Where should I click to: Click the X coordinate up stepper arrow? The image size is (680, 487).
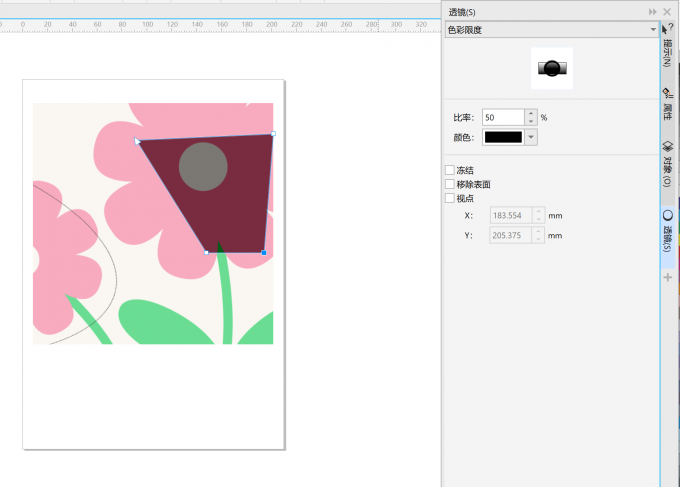[x=539, y=212]
